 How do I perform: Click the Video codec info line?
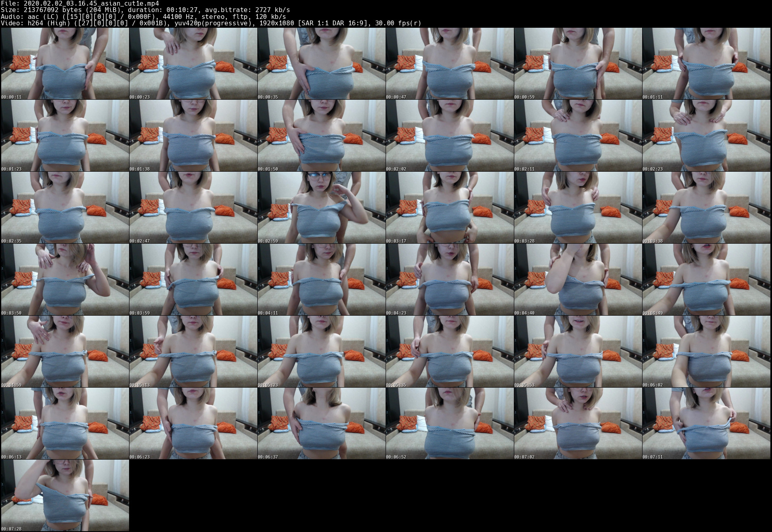point(211,23)
